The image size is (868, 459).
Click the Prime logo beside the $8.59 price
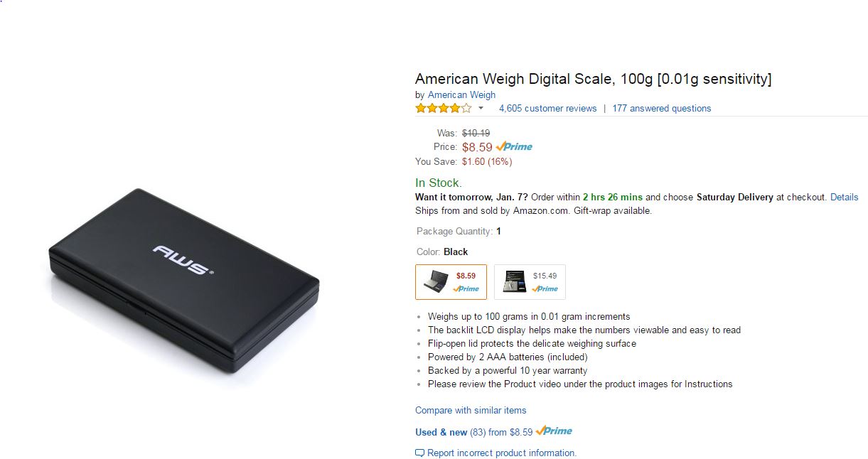[514, 146]
